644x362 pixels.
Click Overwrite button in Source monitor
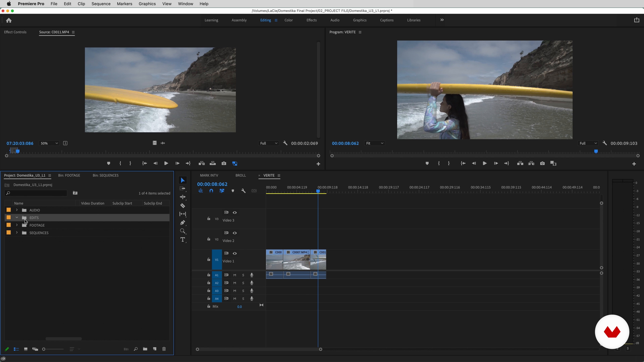click(x=213, y=163)
